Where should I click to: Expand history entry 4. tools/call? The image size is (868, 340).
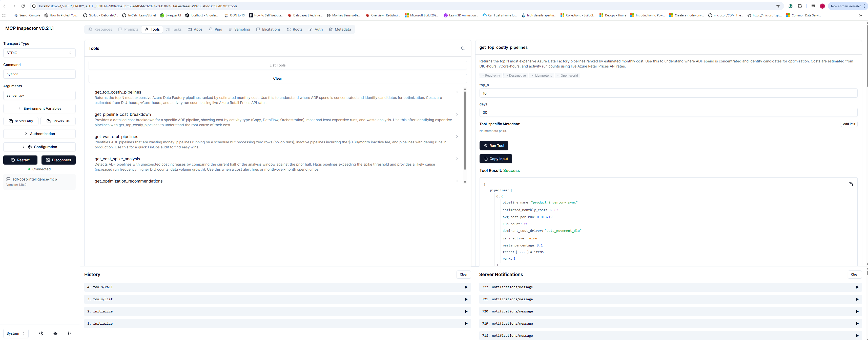pos(277,287)
